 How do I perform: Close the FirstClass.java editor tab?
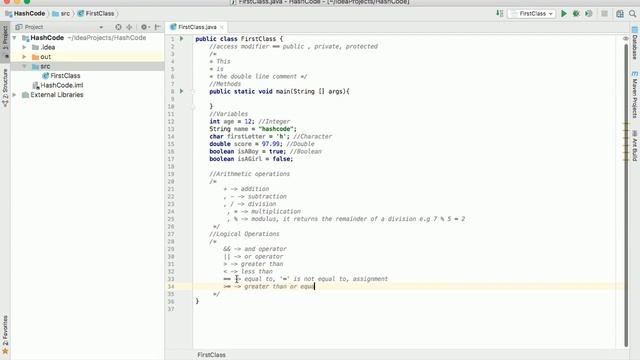coord(222,27)
